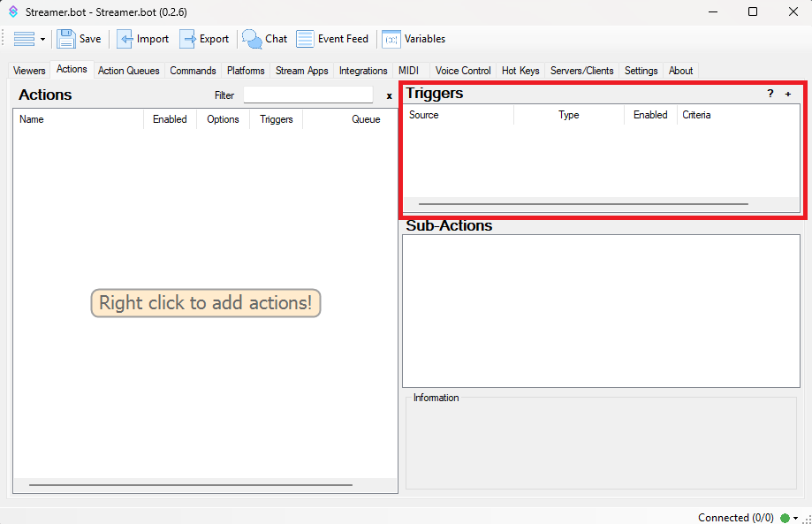Click the Triggers panel horizontal scrollbar
Screen dimensions: 812x524
click(x=583, y=204)
